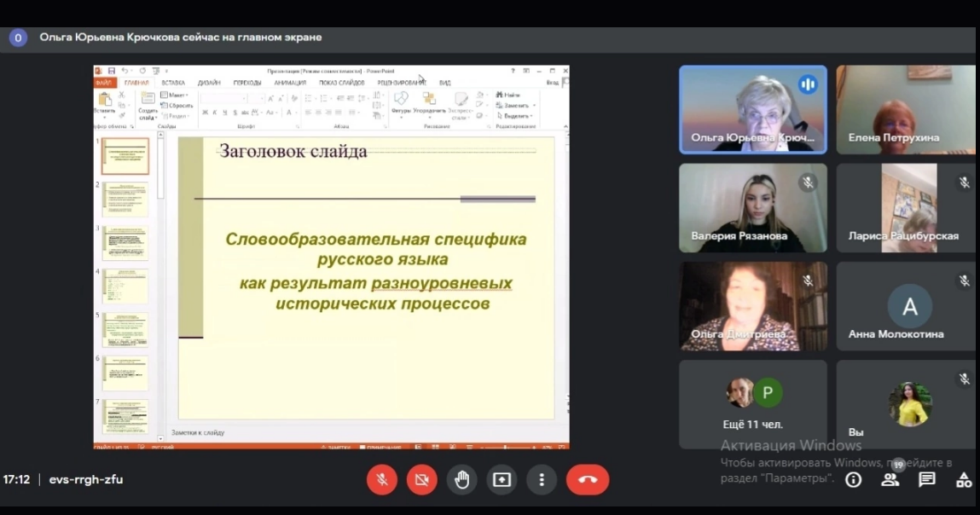Viewport: 980px width, 515px height.
Task: Open the Упорядочить arrange dropdown
Action: [x=429, y=104]
